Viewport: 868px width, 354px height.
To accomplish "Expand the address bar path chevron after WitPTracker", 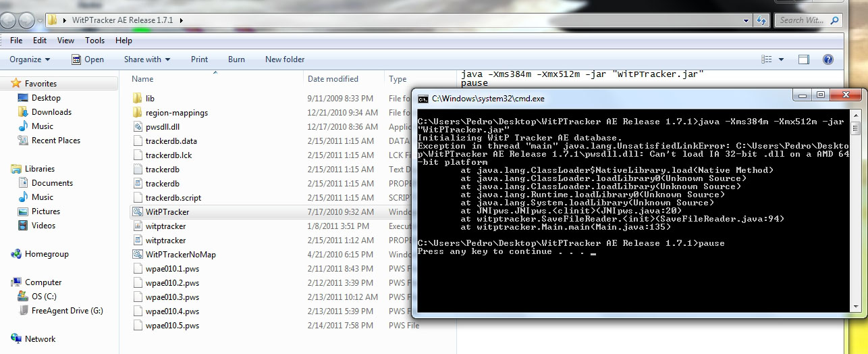I will [x=182, y=20].
